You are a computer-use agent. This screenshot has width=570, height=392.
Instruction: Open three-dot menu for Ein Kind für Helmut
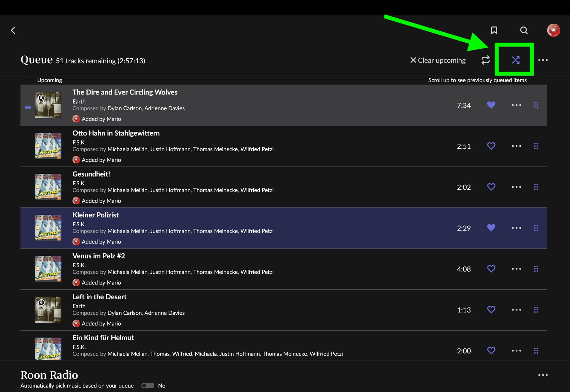point(516,351)
